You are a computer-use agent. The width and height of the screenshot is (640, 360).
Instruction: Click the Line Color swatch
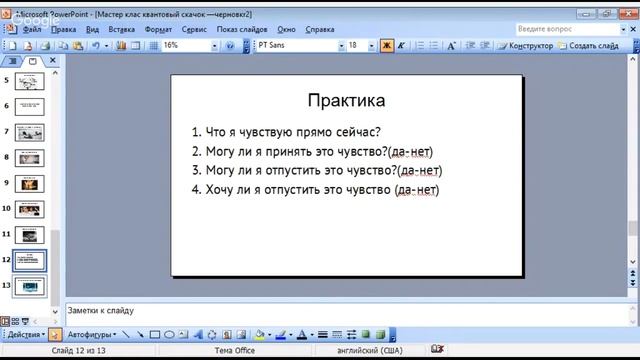coord(280,335)
